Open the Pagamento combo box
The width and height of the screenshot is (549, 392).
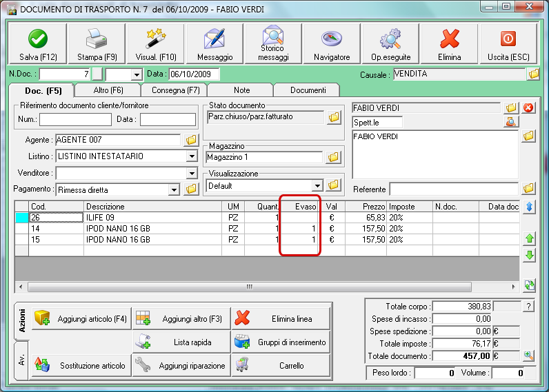coord(173,189)
